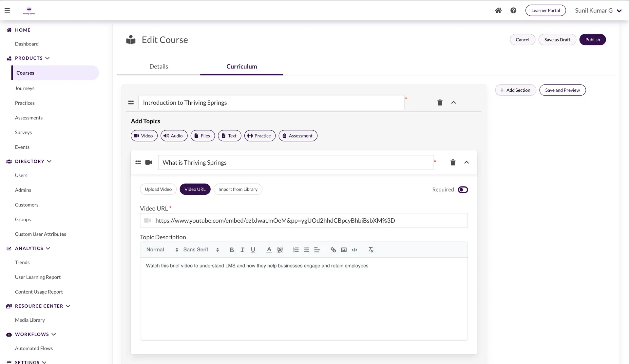Click the insert image icon
The width and height of the screenshot is (629, 364).
click(x=344, y=250)
